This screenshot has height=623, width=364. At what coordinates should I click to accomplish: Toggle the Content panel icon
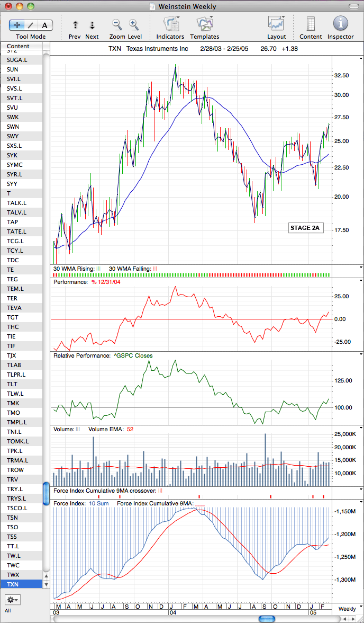[x=311, y=24]
